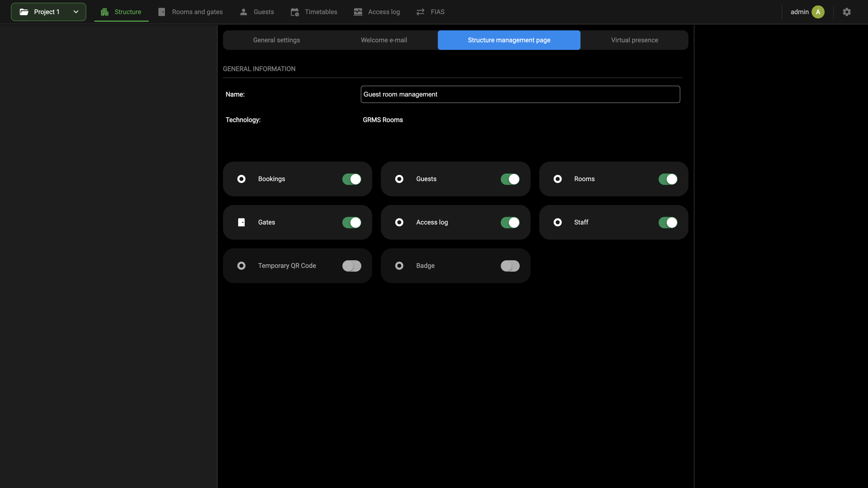Click the GRMS Rooms technology value

(x=383, y=120)
